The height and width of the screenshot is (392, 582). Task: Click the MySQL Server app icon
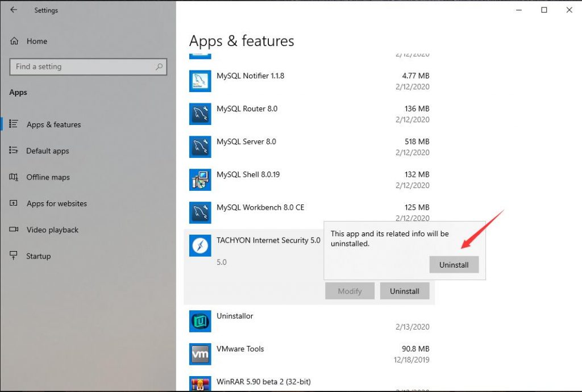200,147
